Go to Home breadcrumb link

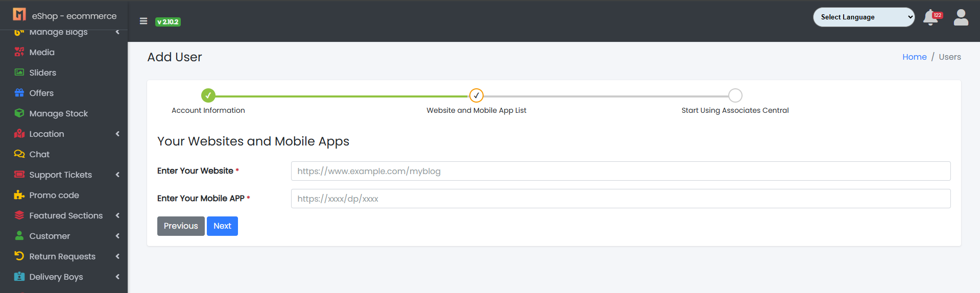click(x=914, y=57)
